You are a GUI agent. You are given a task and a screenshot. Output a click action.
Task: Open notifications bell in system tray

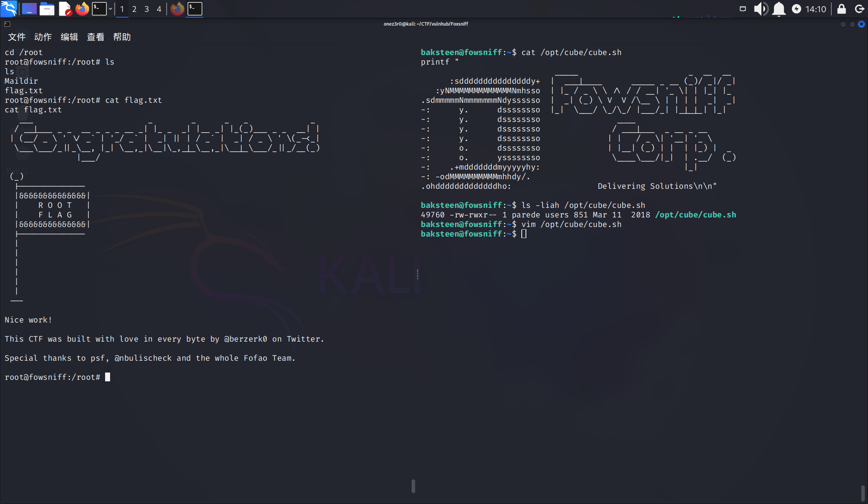779,9
